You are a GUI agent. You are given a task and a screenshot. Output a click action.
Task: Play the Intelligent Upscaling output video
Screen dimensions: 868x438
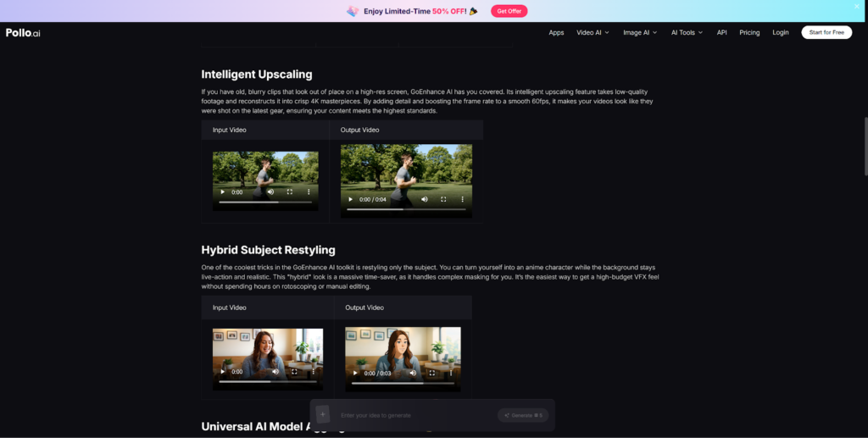[x=350, y=199]
